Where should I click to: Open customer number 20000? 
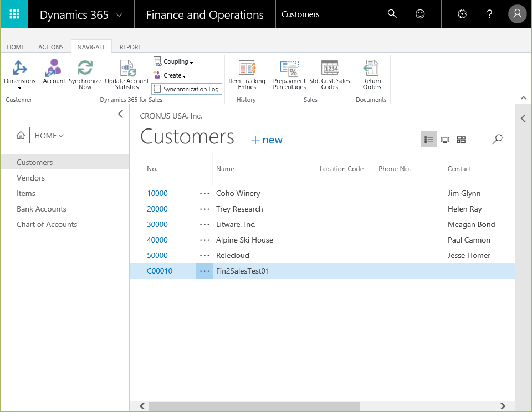157,209
